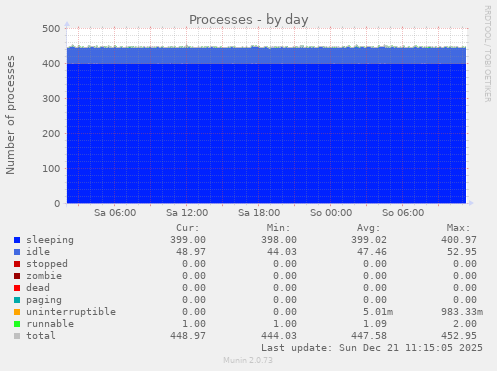Click the 'Last update' timestamp line
The image size is (497, 371).
click(372, 348)
